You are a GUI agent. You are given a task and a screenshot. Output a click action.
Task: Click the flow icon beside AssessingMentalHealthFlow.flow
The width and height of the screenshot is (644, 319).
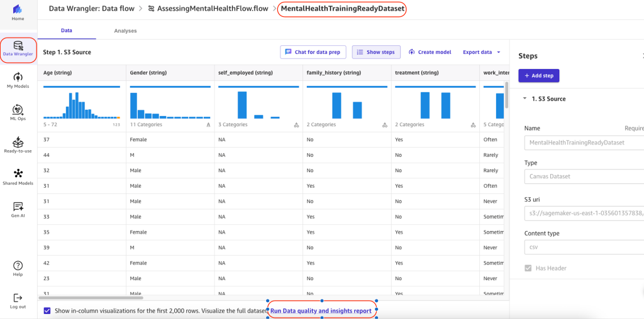(152, 8)
